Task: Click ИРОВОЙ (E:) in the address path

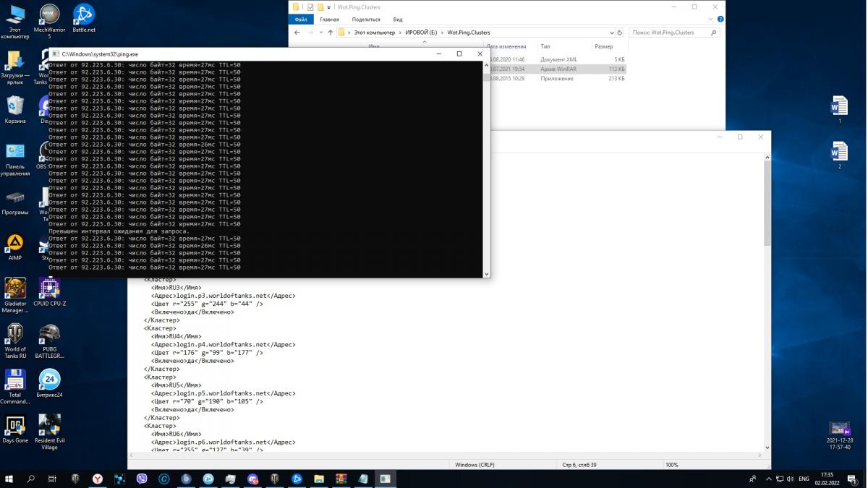Action: 422,33
